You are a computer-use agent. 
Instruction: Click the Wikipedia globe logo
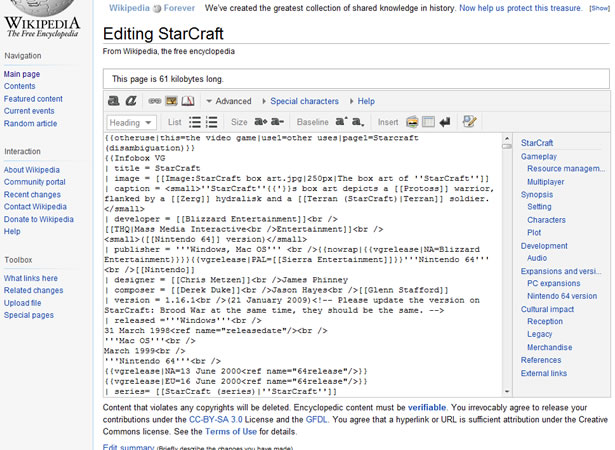pos(42,19)
